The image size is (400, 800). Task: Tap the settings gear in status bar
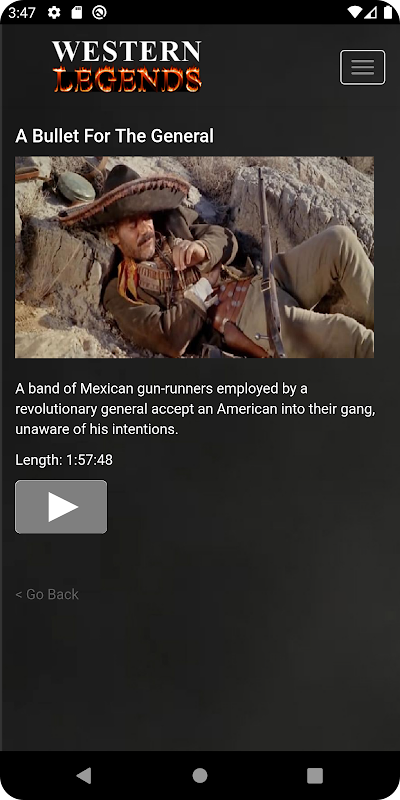coord(54,13)
